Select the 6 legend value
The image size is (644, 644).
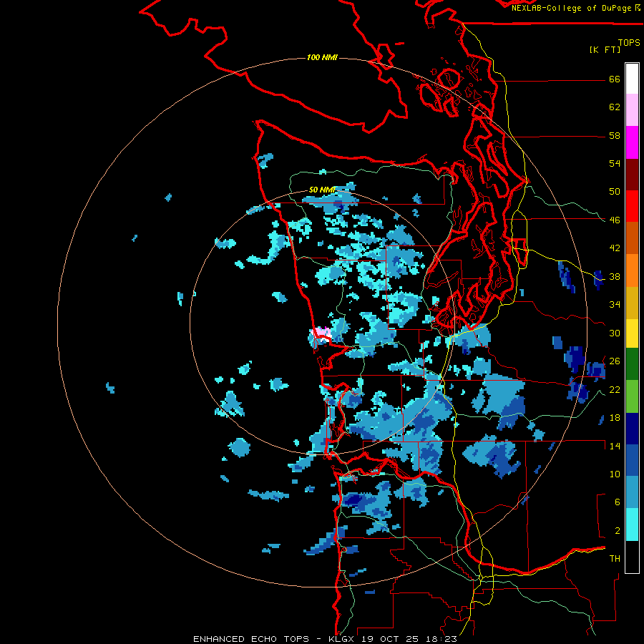(x=618, y=502)
